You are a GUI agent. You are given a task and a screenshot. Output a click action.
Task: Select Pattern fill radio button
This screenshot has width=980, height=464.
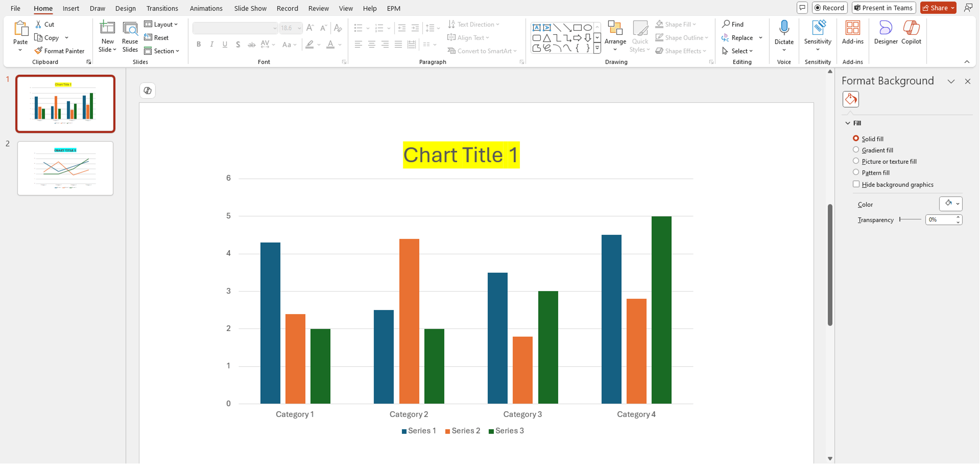point(856,172)
